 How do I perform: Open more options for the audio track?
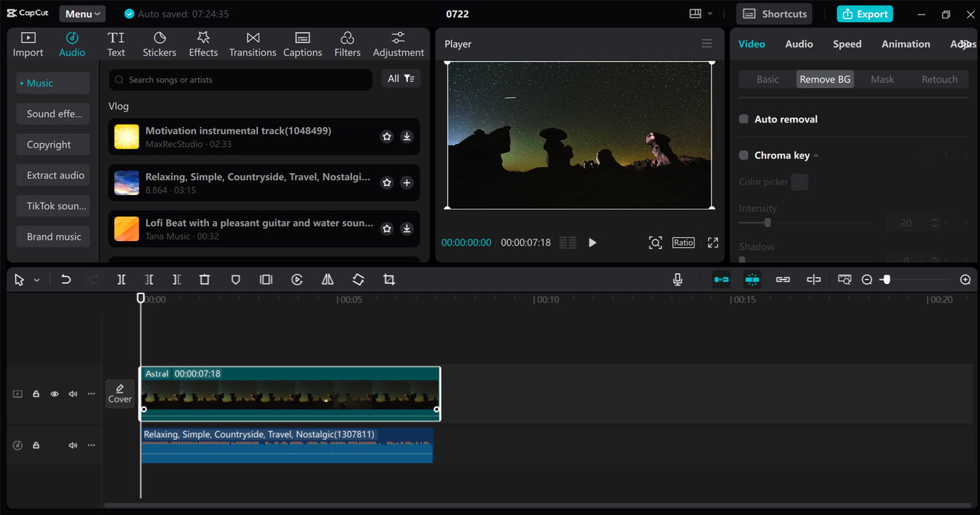pos(91,445)
